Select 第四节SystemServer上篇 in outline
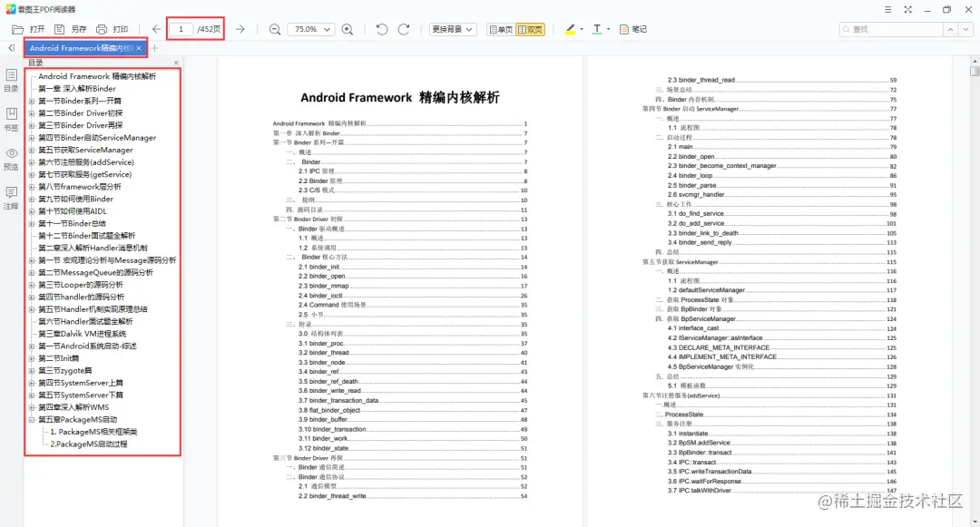 pos(81,384)
